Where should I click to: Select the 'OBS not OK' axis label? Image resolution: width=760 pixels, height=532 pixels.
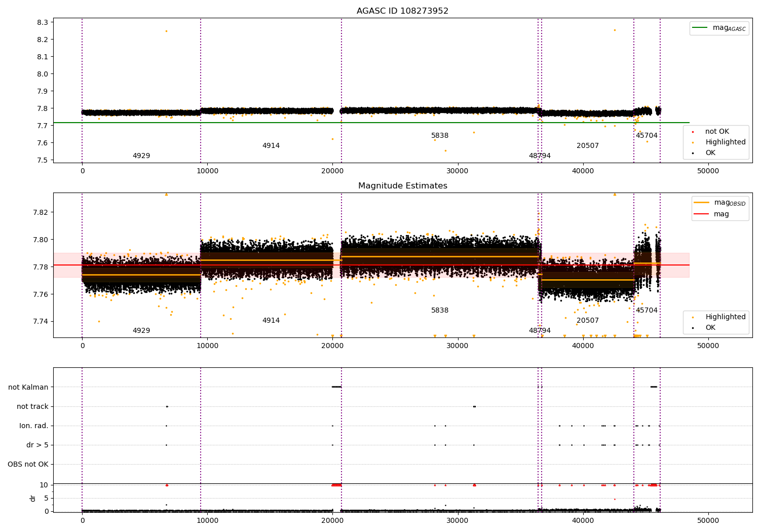click(28, 465)
